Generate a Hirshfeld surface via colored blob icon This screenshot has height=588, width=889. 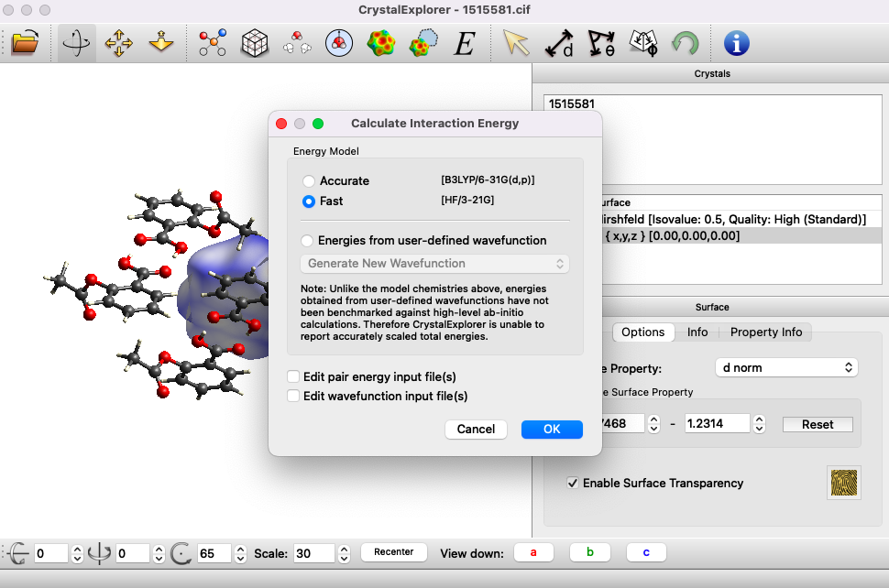381,43
